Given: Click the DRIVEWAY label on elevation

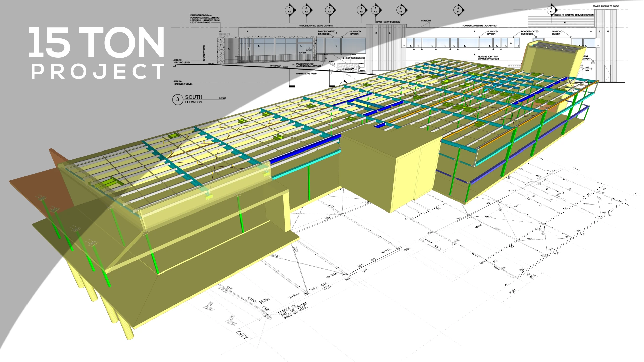Looking at the screenshot, I should [x=275, y=66].
